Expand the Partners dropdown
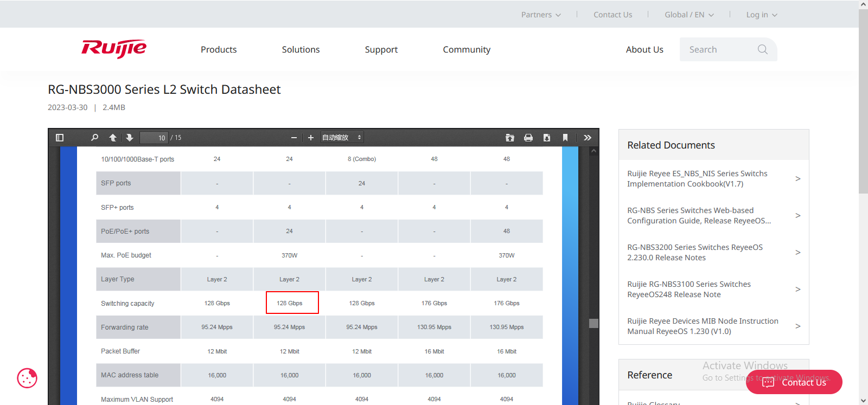Screen dimensions: 868x405 (x=541, y=15)
